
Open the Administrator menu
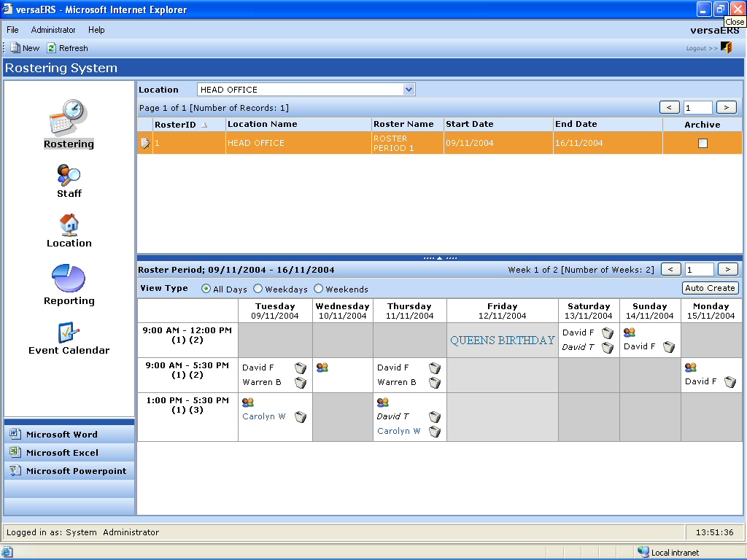click(53, 29)
